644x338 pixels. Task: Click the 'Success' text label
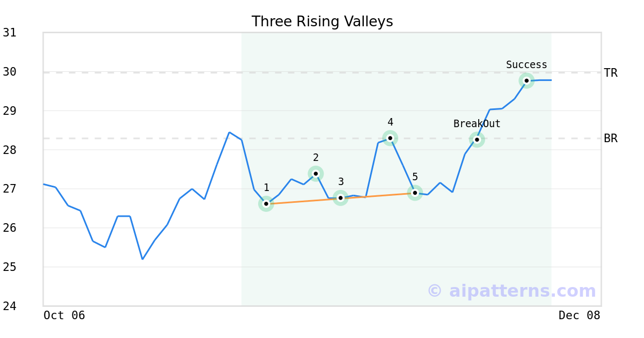526,65
